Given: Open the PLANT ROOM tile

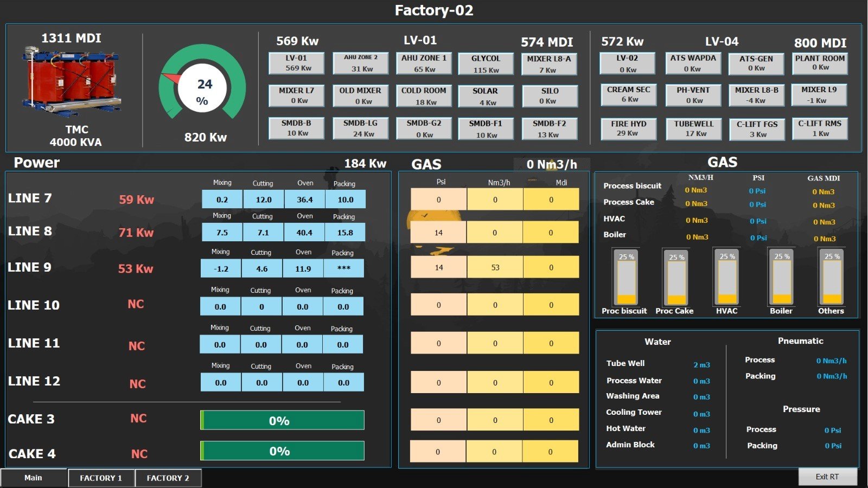Looking at the screenshot, I should pos(820,63).
